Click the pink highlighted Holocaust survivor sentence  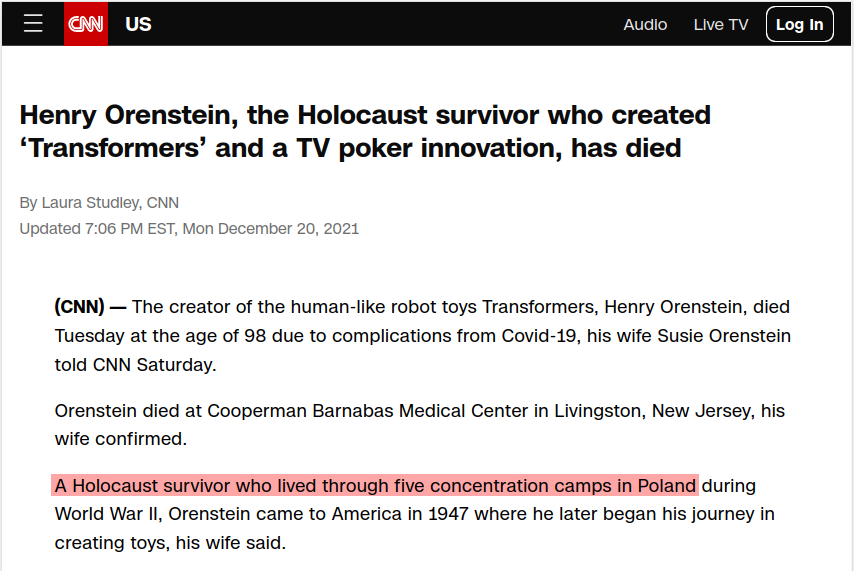(375, 485)
